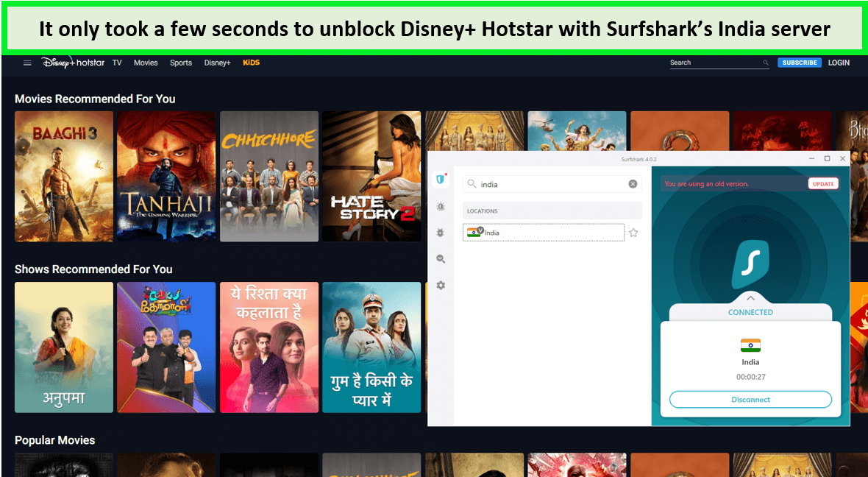Click the Disney+ Hotstar logo

(73, 63)
